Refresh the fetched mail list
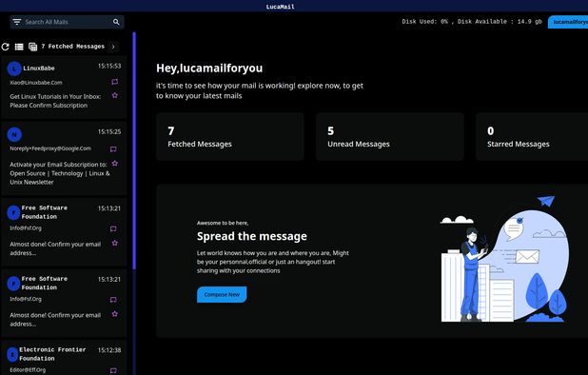Viewport: 588px width, 375px height. point(6,47)
